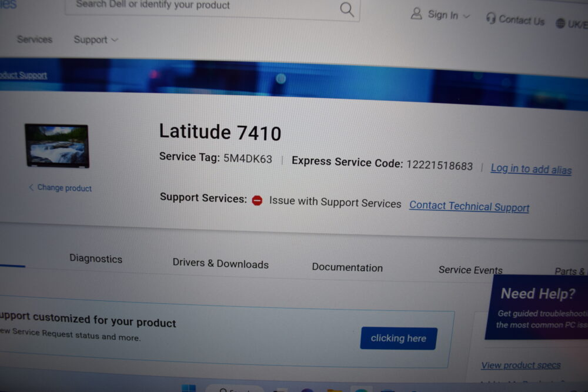The width and height of the screenshot is (588, 392).
Task: Click the Change product link
Action: click(61, 187)
